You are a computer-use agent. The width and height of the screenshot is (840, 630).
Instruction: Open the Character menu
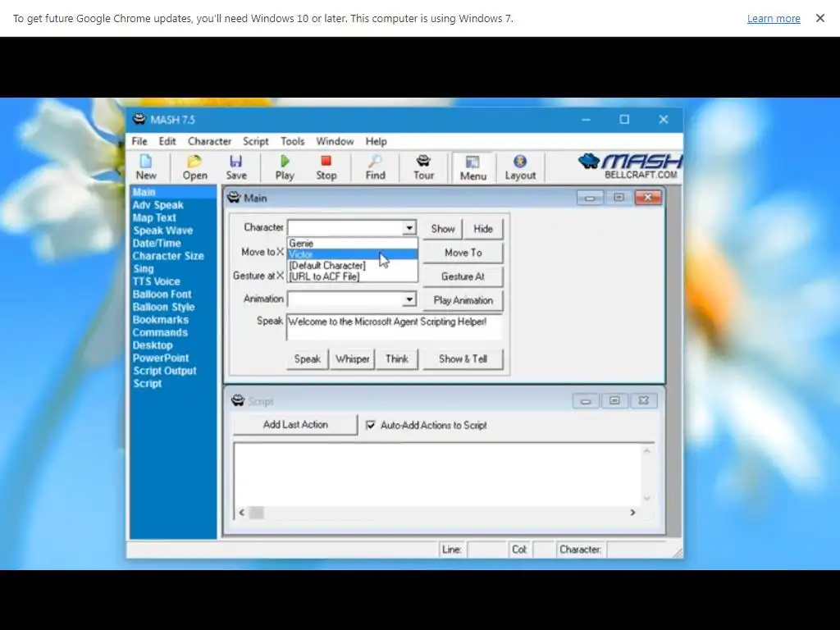click(209, 141)
